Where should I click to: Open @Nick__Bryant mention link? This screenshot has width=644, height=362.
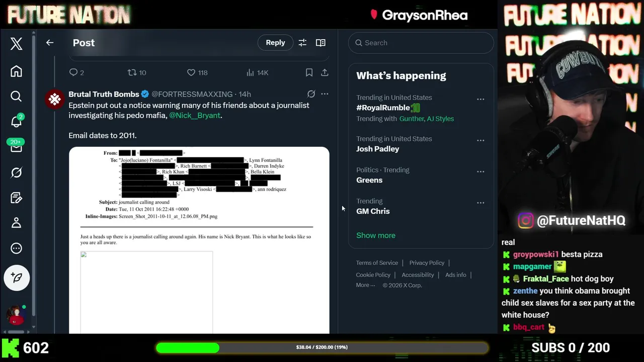click(x=195, y=115)
